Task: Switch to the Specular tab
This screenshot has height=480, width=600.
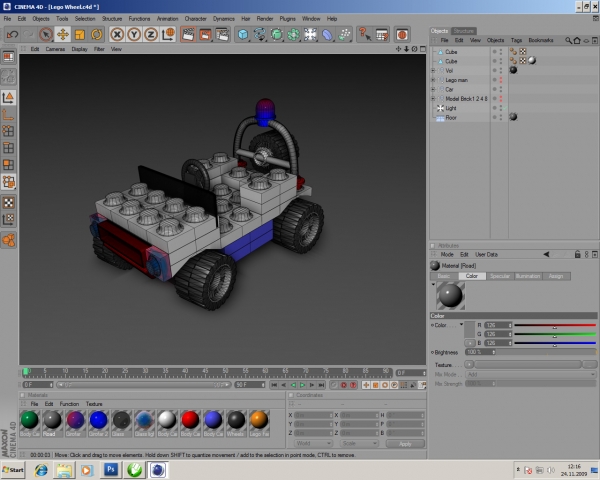Action: pyautogui.click(x=500, y=276)
